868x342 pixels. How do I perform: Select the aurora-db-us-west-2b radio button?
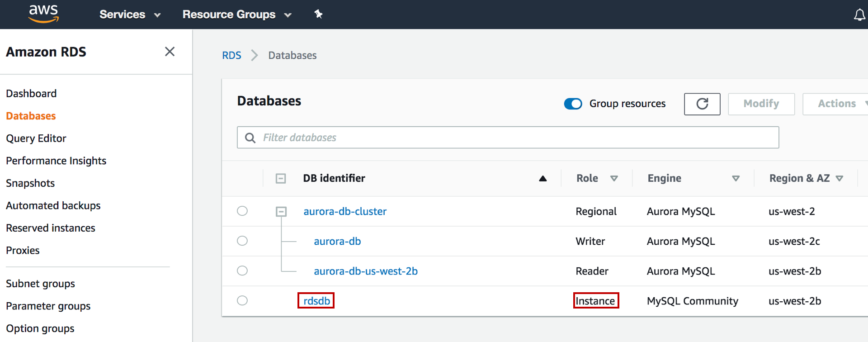242,271
